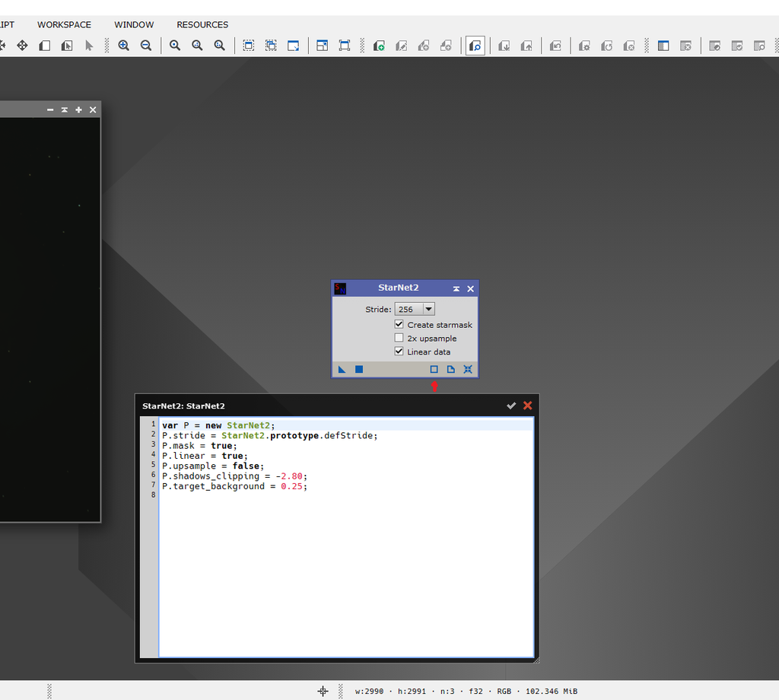The width and height of the screenshot is (779, 700).
Task: Click the outlined square icon in StarNet2 panel
Action: tap(434, 369)
